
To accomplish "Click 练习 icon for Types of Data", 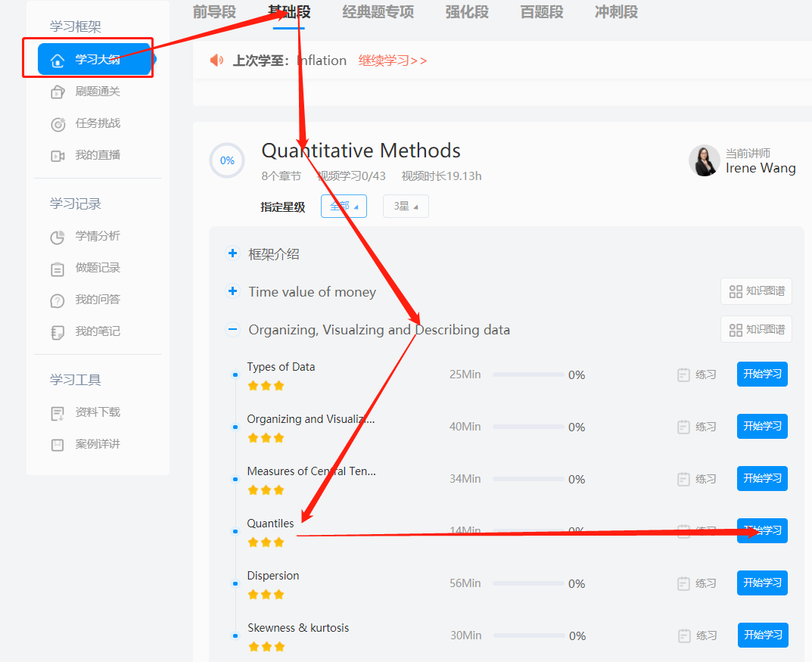I will point(683,375).
